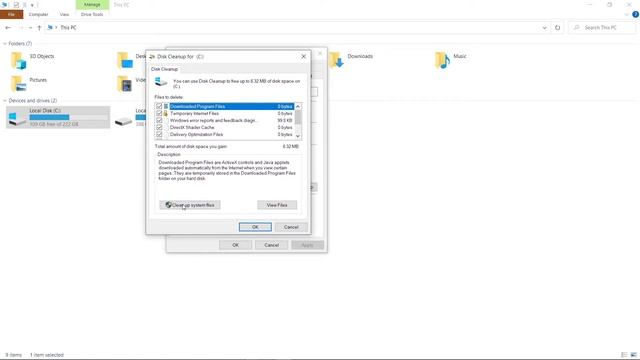Select the second local disk drive icon

pyautogui.click(x=123, y=121)
